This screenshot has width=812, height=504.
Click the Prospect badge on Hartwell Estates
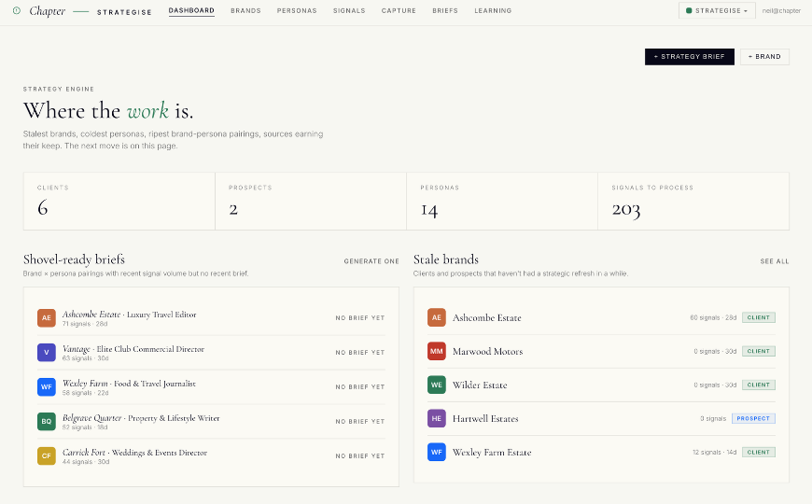click(x=753, y=418)
